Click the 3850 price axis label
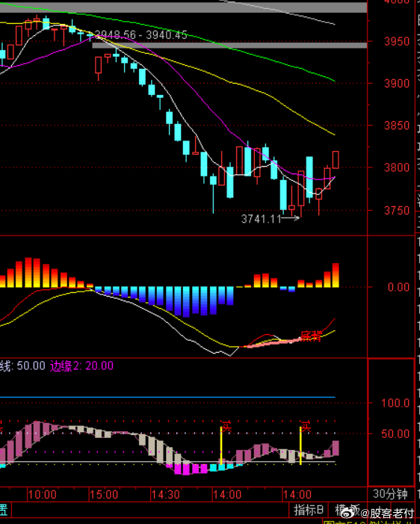 click(397, 126)
